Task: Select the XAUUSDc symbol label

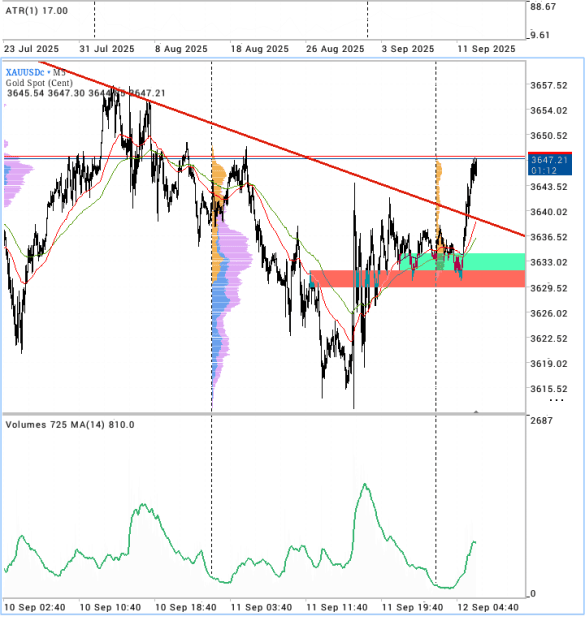Action: tap(25, 73)
